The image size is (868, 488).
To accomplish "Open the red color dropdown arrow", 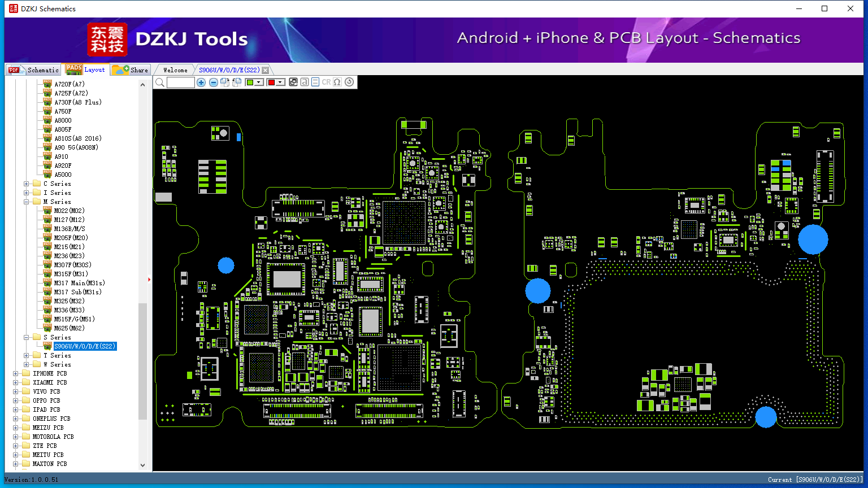I will (x=280, y=82).
